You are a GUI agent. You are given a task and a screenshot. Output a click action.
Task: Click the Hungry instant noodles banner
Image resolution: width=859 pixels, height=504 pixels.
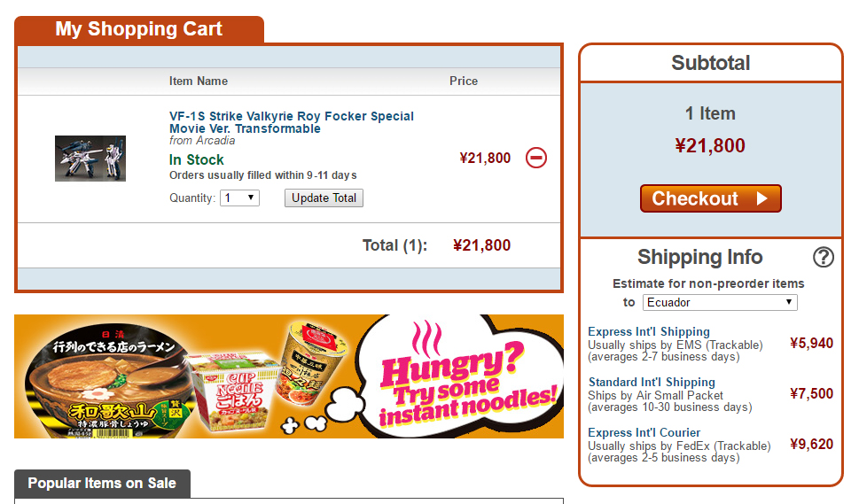click(289, 376)
